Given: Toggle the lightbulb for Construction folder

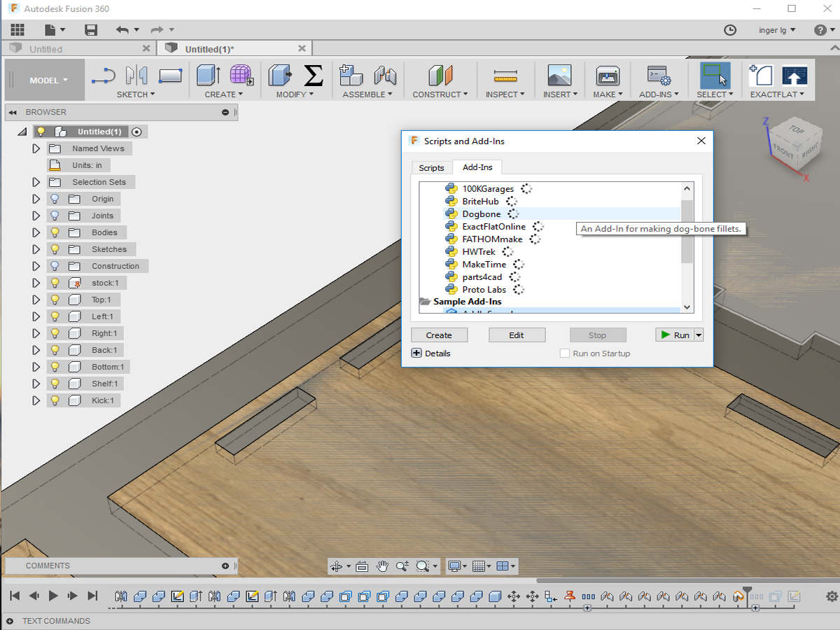Looking at the screenshot, I should (55, 266).
